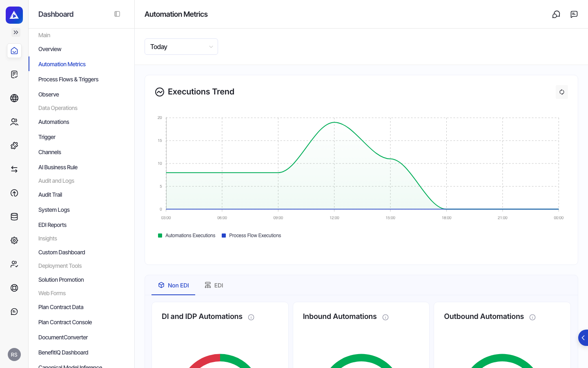The width and height of the screenshot is (588, 368).
Task: Open Automations under Data Operations
Action: (x=53, y=122)
